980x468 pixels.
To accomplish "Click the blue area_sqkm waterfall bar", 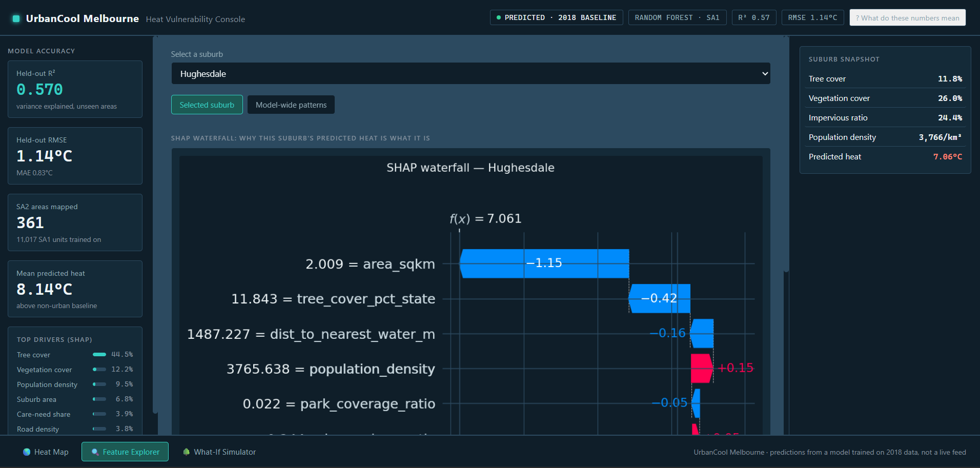I will (544, 263).
